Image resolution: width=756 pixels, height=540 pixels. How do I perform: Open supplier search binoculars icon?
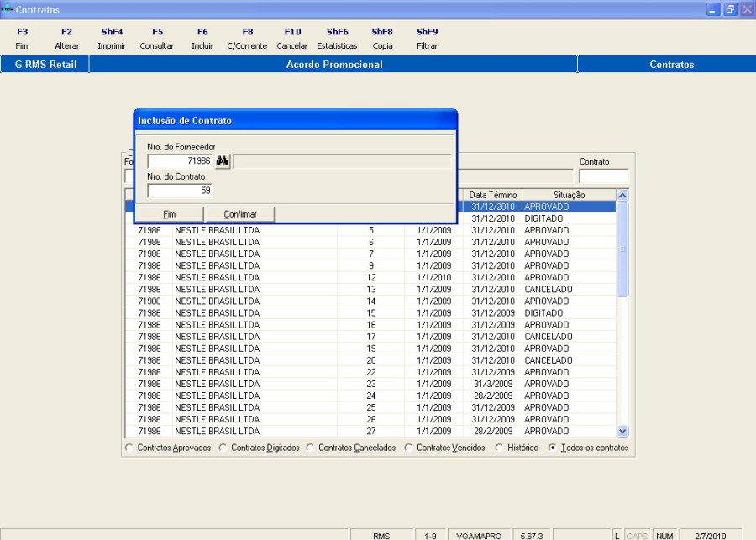(223, 161)
